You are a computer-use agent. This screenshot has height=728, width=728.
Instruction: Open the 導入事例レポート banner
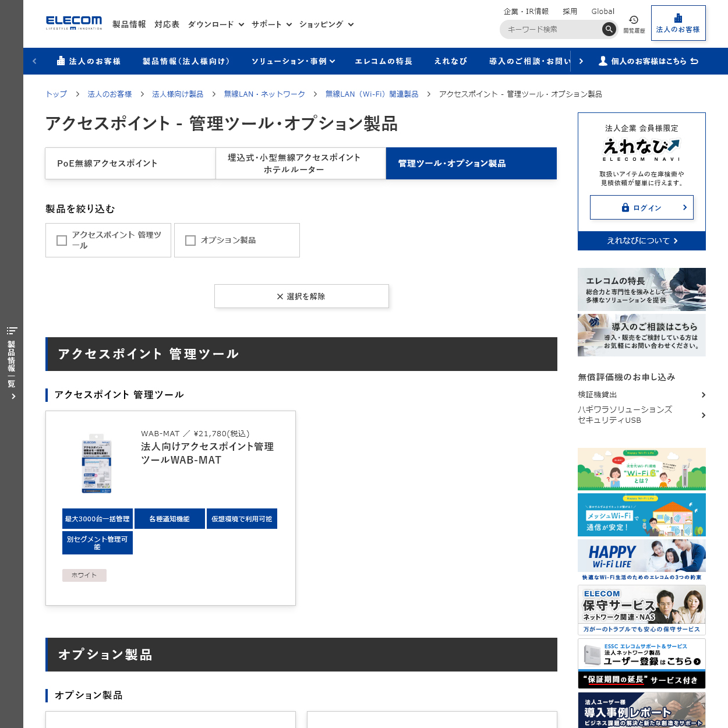641,710
